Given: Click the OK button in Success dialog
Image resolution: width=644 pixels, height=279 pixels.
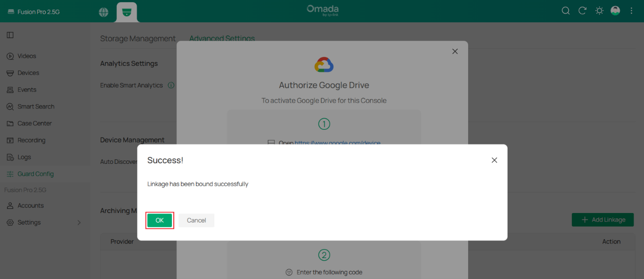Looking at the screenshot, I should coord(160,220).
